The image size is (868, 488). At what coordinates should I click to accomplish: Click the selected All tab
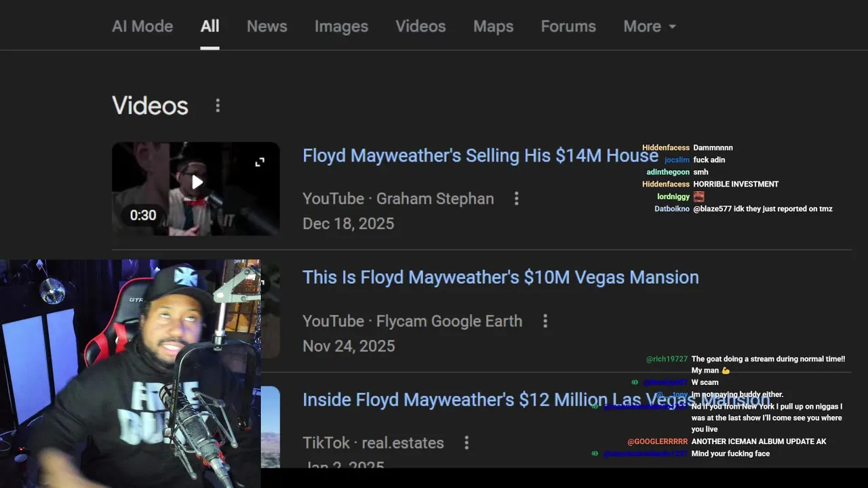210,26
